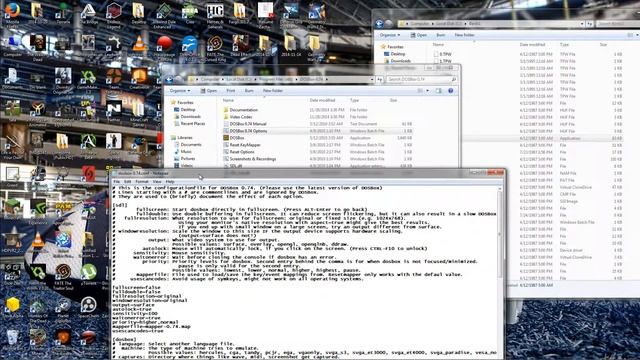Image resolution: width=640 pixels, height=360 pixels.
Task: Open the Terraria tree desktop icon
Action: [x=63, y=11]
